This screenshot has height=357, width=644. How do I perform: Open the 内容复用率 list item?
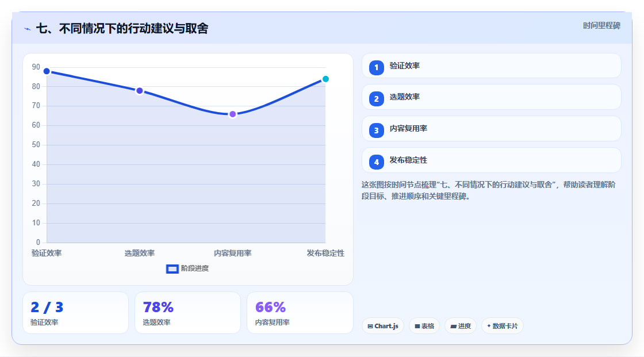(491, 129)
